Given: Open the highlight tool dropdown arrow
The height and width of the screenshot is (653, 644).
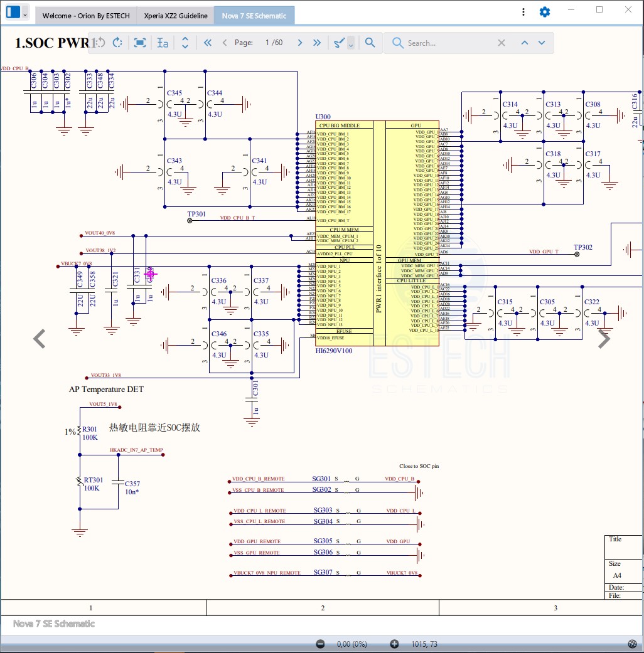Looking at the screenshot, I should (x=350, y=43).
